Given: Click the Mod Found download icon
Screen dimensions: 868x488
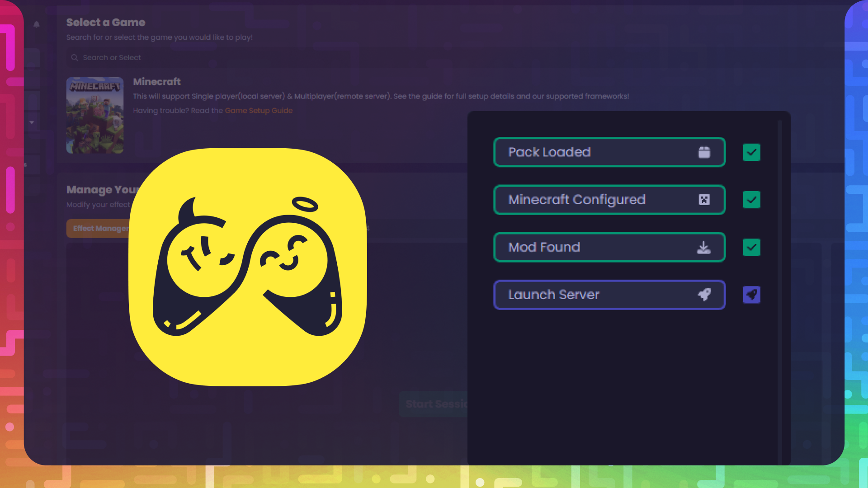Looking at the screenshot, I should click(x=703, y=247).
